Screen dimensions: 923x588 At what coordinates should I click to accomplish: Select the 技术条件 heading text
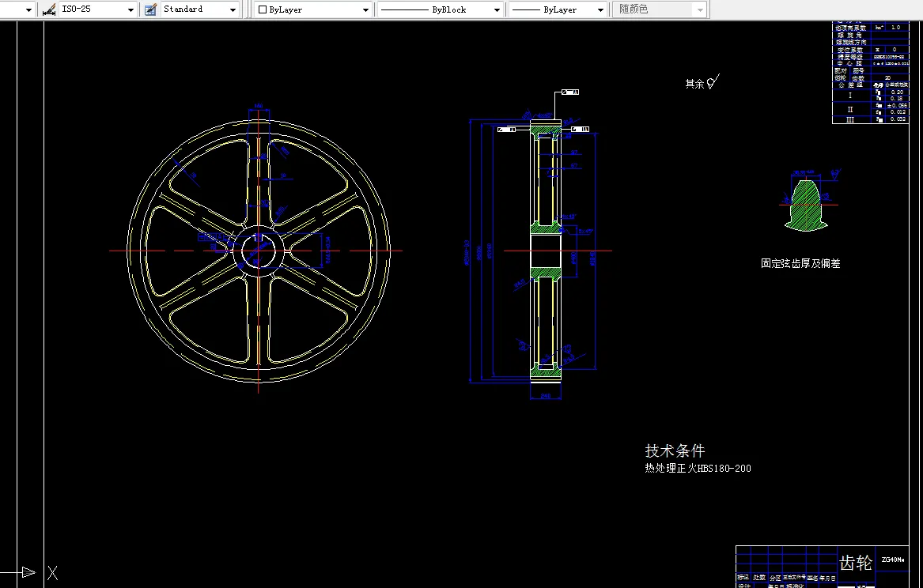pyautogui.click(x=675, y=451)
